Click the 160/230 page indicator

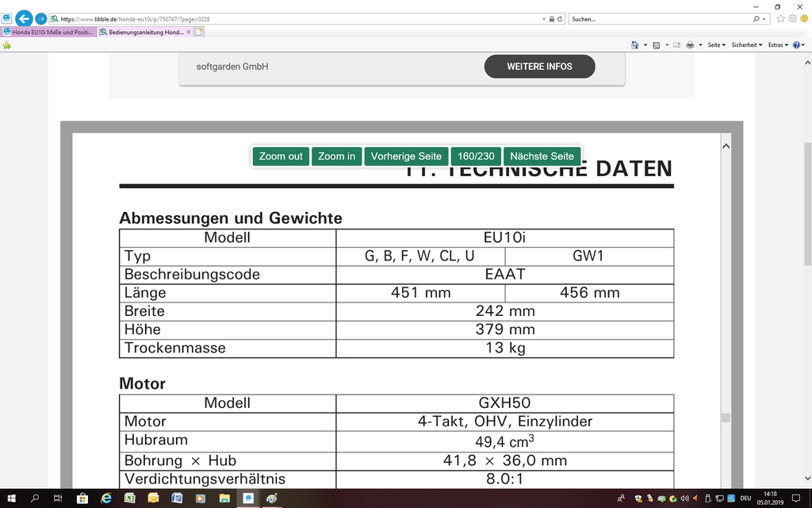click(x=476, y=156)
